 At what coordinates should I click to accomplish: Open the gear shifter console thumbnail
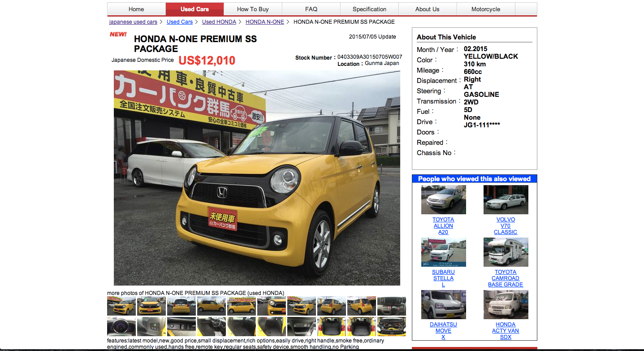coord(392,306)
